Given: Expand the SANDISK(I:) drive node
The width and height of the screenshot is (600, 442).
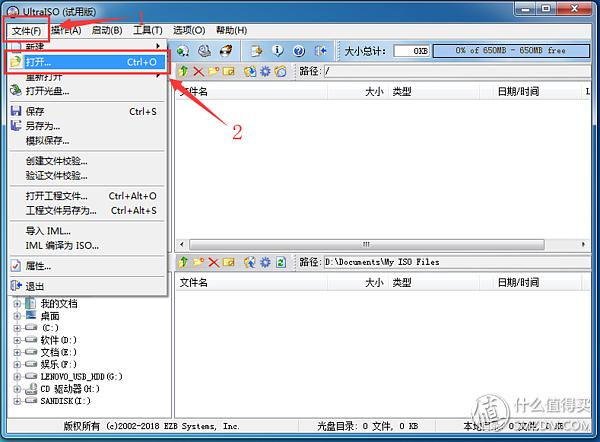Looking at the screenshot, I should tap(17, 401).
